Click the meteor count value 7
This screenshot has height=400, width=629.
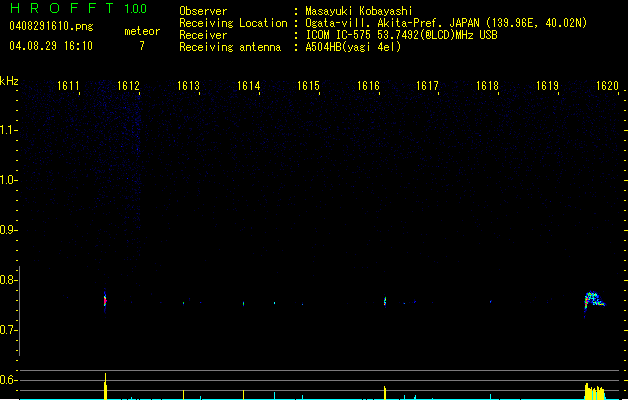[x=142, y=46]
